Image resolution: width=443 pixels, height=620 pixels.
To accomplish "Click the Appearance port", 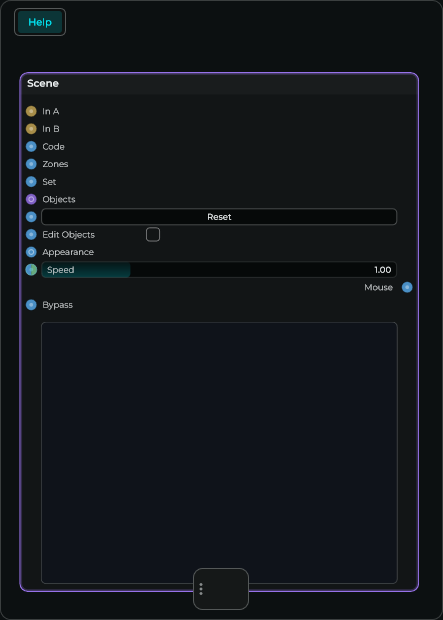I will tap(31, 252).
